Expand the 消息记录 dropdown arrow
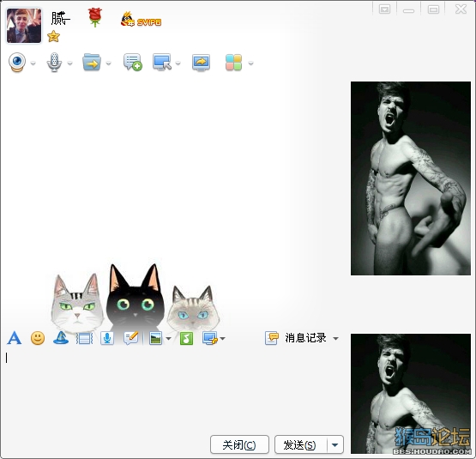The image size is (476, 459). (x=335, y=338)
